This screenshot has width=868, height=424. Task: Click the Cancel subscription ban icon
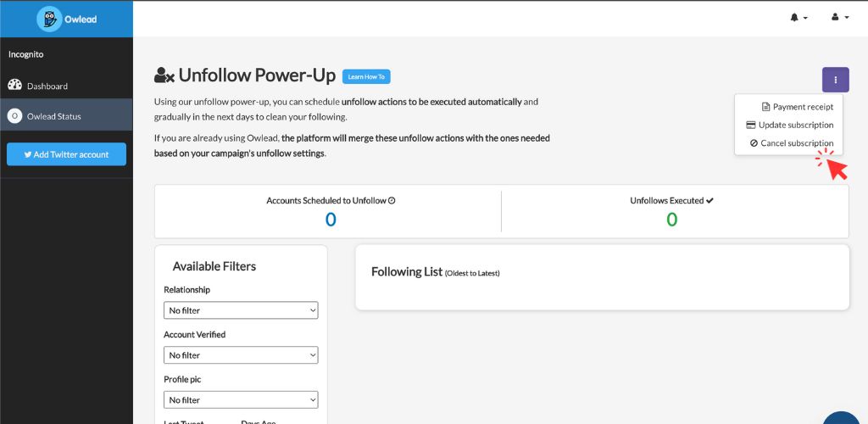pos(754,142)
